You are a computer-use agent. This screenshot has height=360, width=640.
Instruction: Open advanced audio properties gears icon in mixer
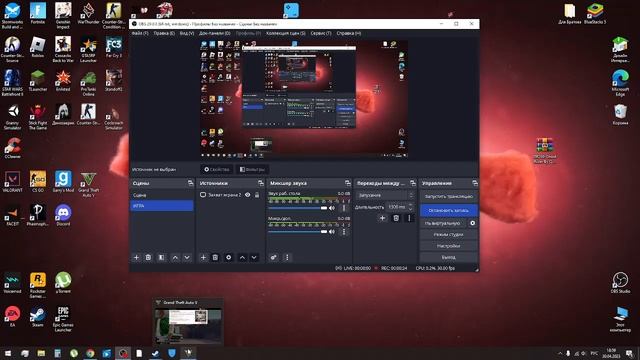coord(273,258)
